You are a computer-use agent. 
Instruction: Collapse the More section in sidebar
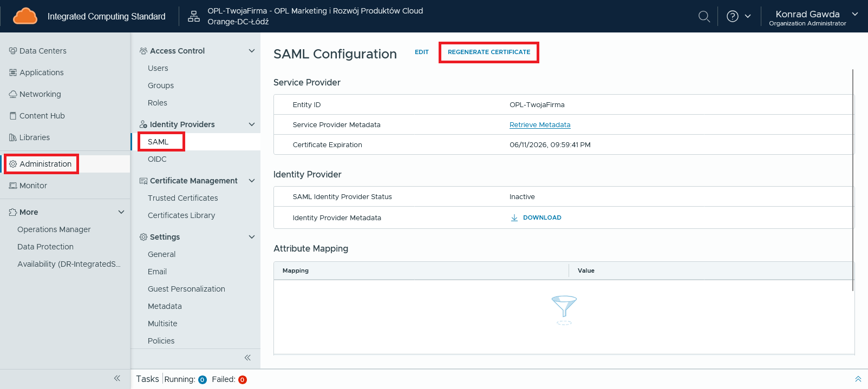(121, 212)
